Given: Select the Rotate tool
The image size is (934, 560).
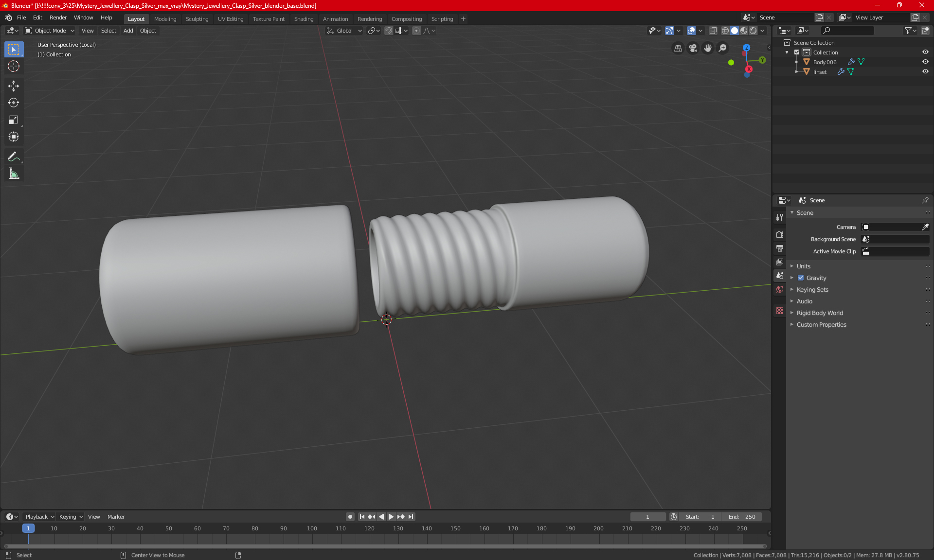Looking at the screenshot, I should pyautogui.click(x=14, y=103).
